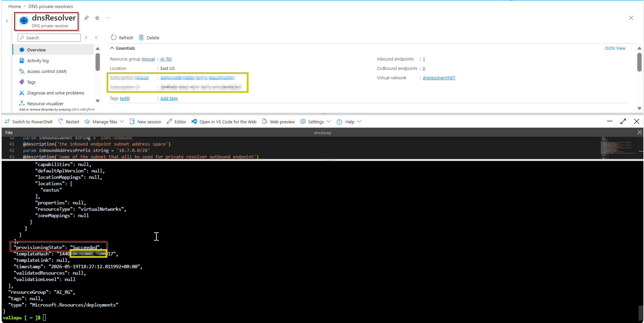Collapse the Essentials section
Viewport: 644px width, 323px height.
(122, 48)
